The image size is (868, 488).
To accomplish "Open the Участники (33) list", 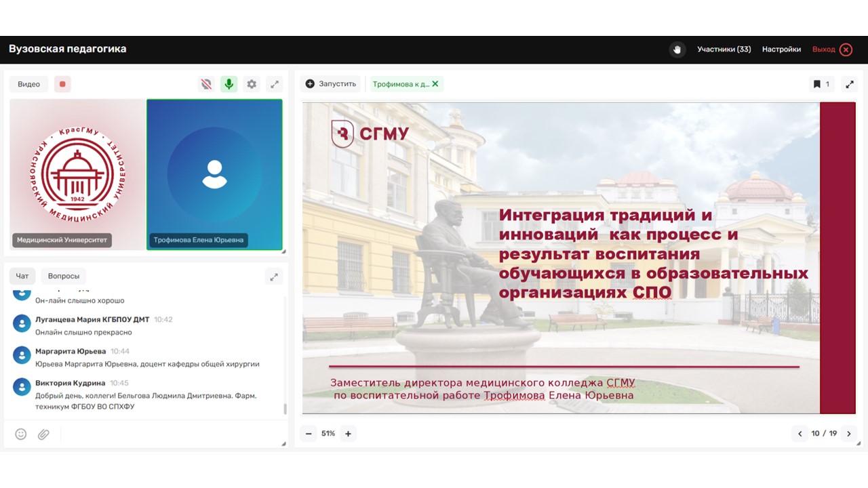I will click(x=724, y=49).
